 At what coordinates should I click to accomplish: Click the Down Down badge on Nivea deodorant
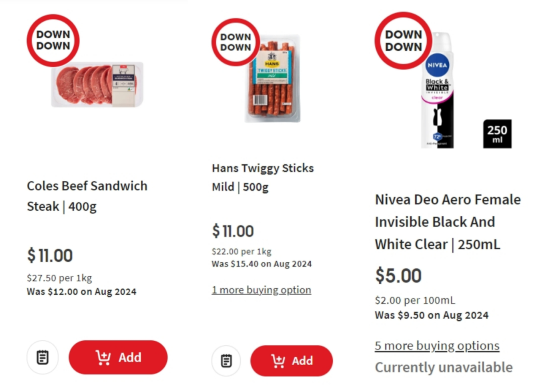pos(403,40)
